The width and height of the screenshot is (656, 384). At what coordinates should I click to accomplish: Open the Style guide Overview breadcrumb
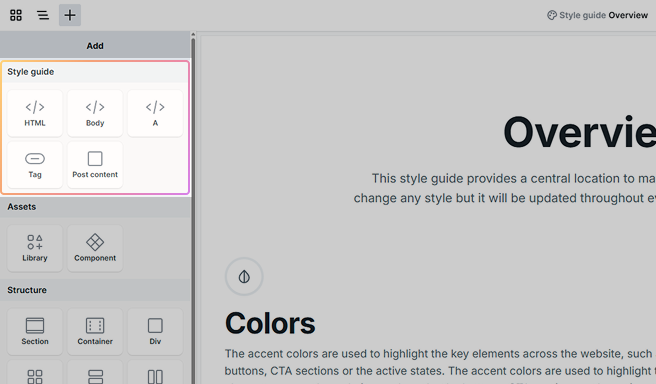pyautogui.click(x=598, y=15)
